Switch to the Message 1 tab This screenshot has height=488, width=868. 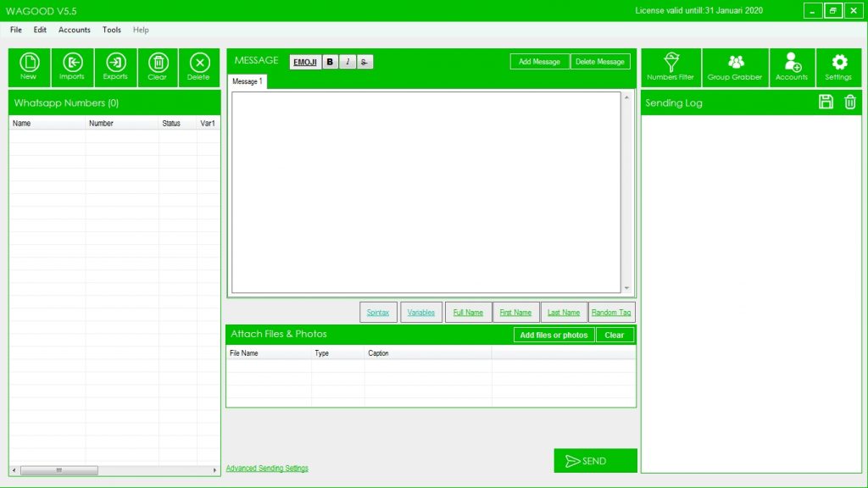click(248, 81)
